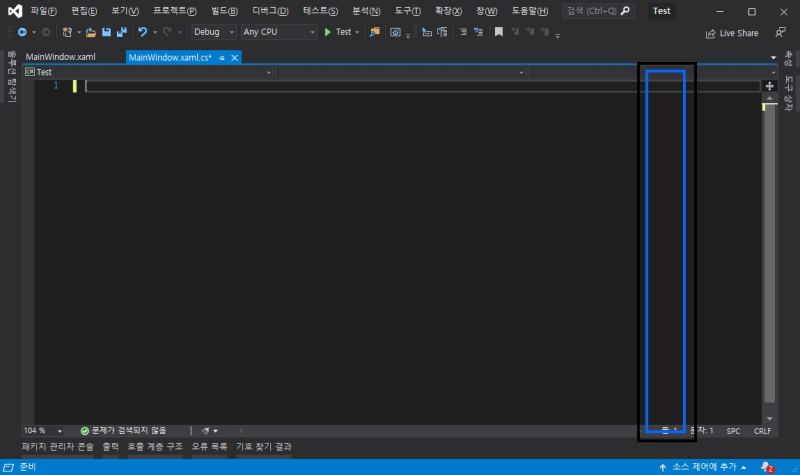Click the editor split plus icon above the scrollbar
This screenshot has width=800, height=475.
click(769, 86)
